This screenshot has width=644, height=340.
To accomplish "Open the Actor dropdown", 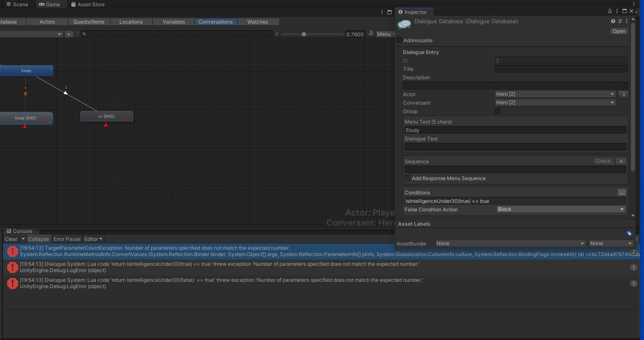I will pyautogui.click(x=555, y=94).
